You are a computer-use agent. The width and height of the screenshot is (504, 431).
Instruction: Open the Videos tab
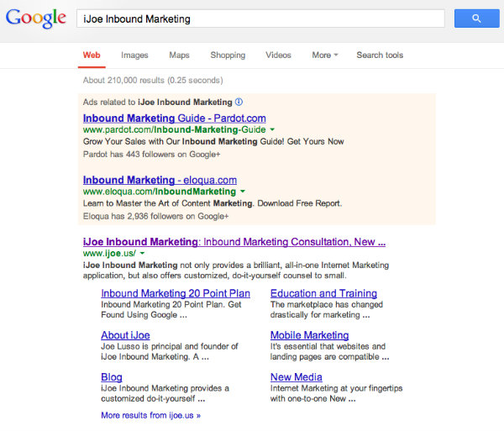click(278, 55)
